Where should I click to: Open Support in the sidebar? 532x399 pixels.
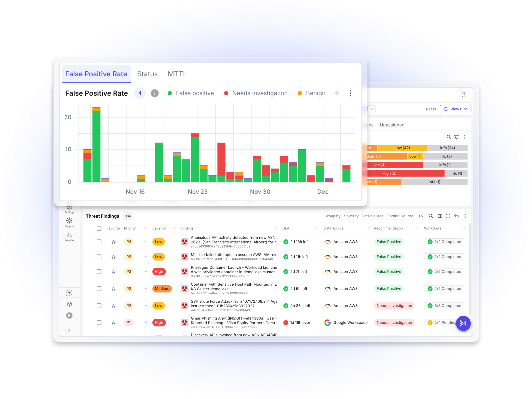point(69,222)
